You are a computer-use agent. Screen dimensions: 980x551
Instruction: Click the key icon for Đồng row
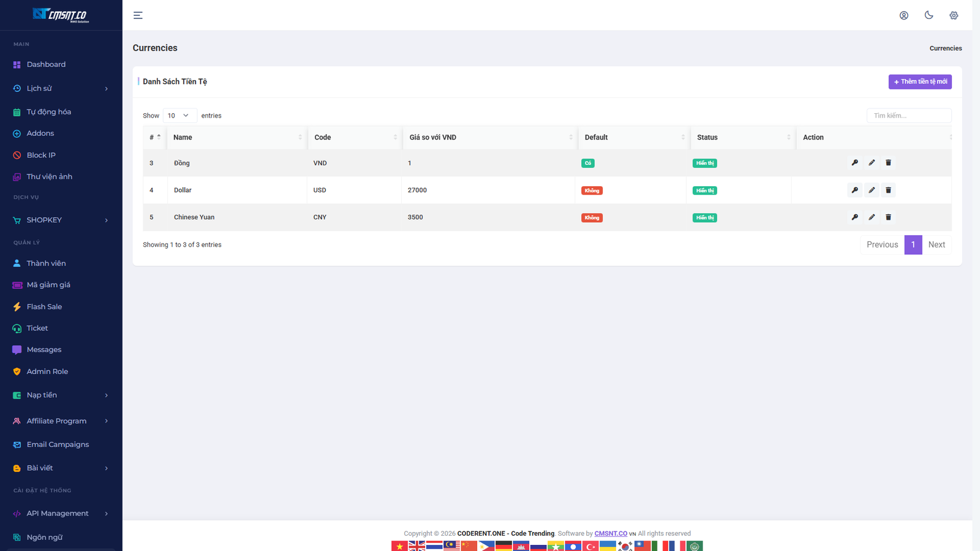click(x=854, y=163)
